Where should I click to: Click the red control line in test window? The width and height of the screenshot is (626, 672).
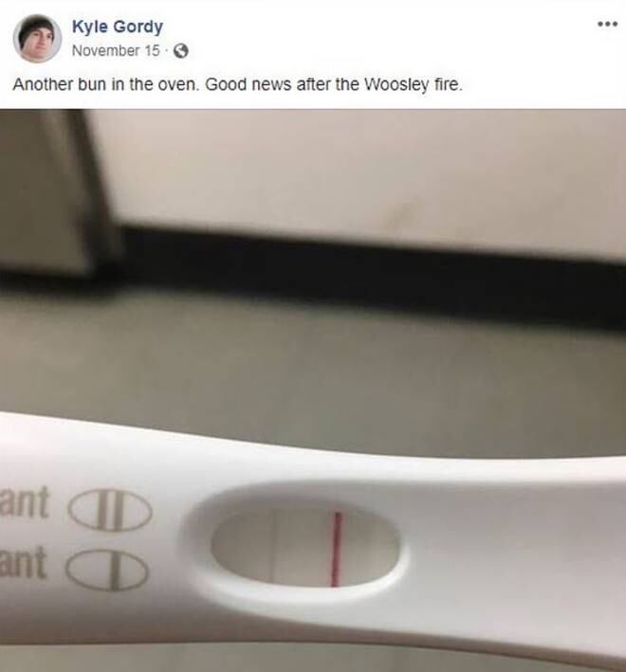coord(337,549)
